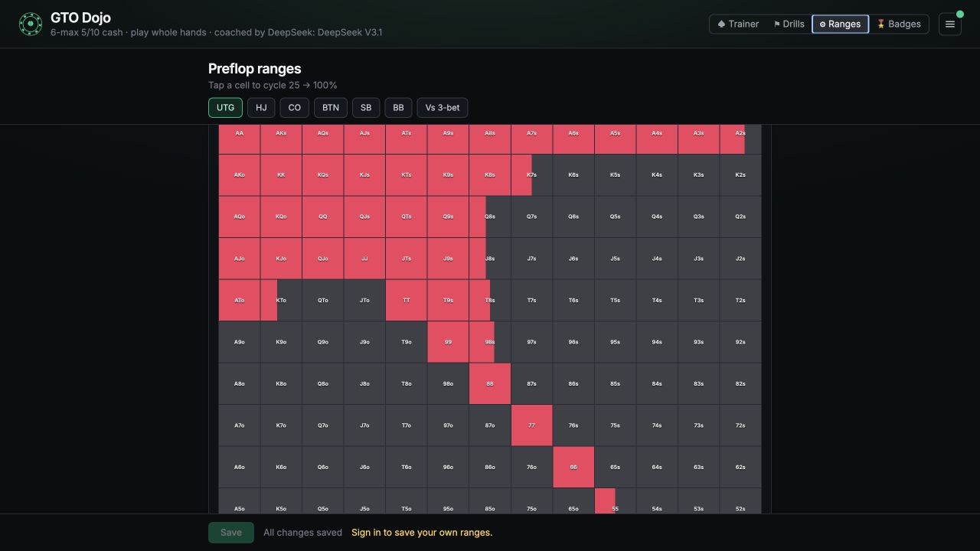Image resolution: width=980 pixels, height=551 pixels.
Task: Tap the 66 cell
Action: pos(573,467)
